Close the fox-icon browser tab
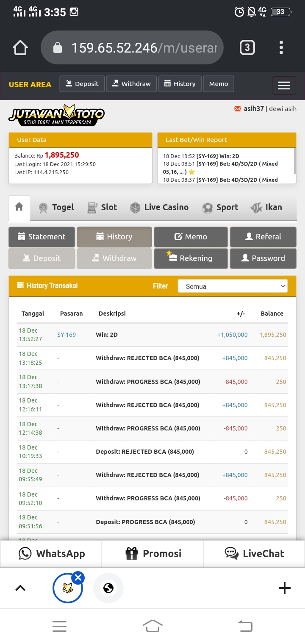This screenshot has height=644, width=305. 78,577
